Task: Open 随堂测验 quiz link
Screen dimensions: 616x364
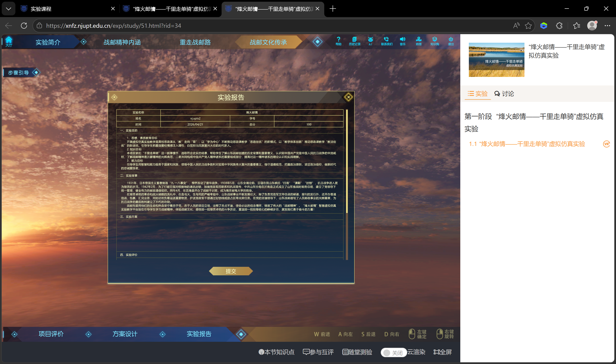Action: [357, 352]
